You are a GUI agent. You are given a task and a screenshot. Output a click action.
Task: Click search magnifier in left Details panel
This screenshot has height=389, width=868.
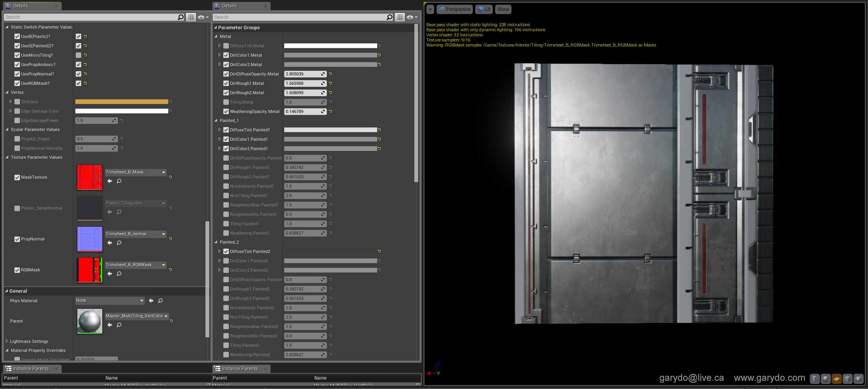(180, 17)
